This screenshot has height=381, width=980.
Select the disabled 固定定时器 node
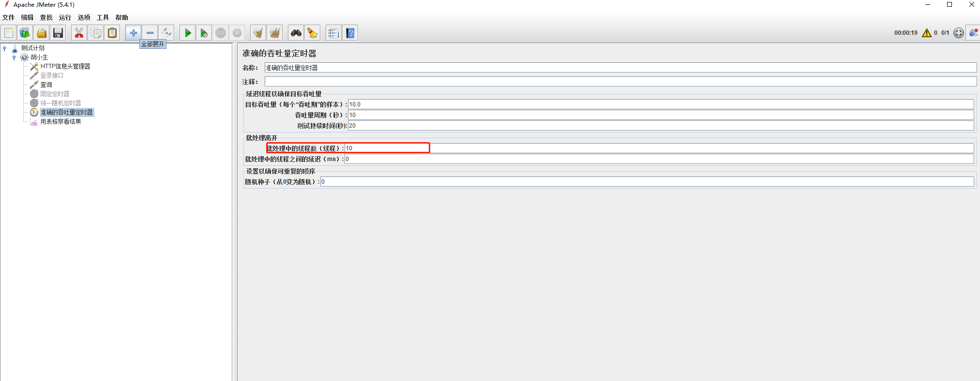(x=55, y=94)
